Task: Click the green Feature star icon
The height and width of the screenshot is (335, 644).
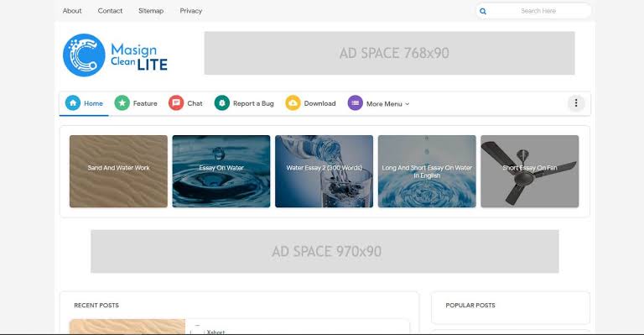Action: (x=122, y=102)
